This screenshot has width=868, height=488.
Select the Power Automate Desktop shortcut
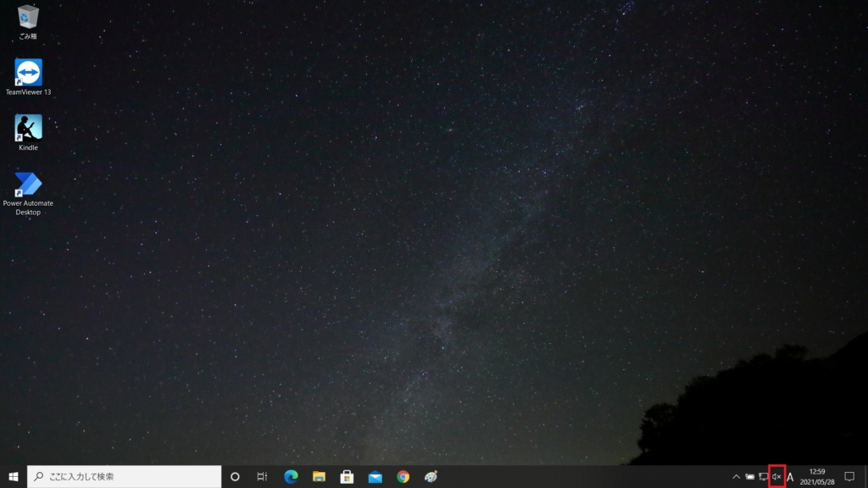pos(28,193)
